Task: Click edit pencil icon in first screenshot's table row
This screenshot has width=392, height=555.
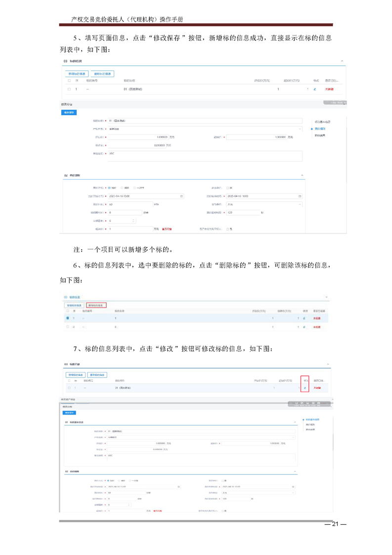Action: (315, 89)
